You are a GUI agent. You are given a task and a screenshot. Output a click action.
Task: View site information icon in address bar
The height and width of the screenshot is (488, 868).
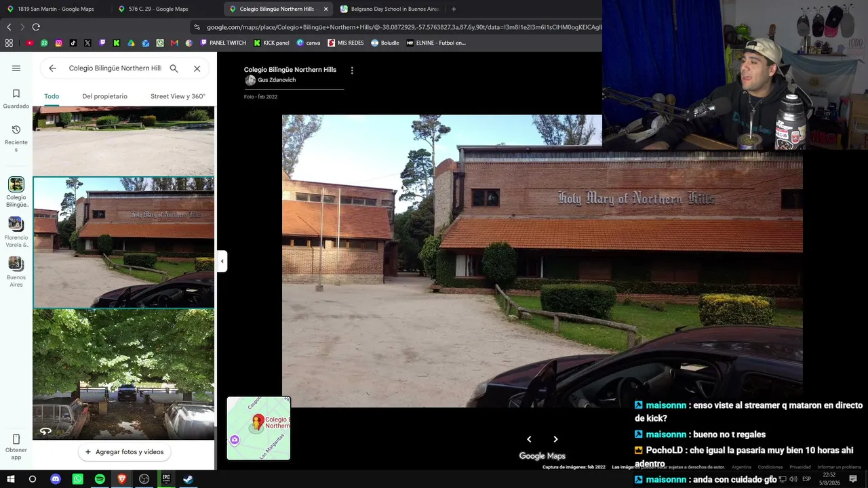[x=197, y=27]
